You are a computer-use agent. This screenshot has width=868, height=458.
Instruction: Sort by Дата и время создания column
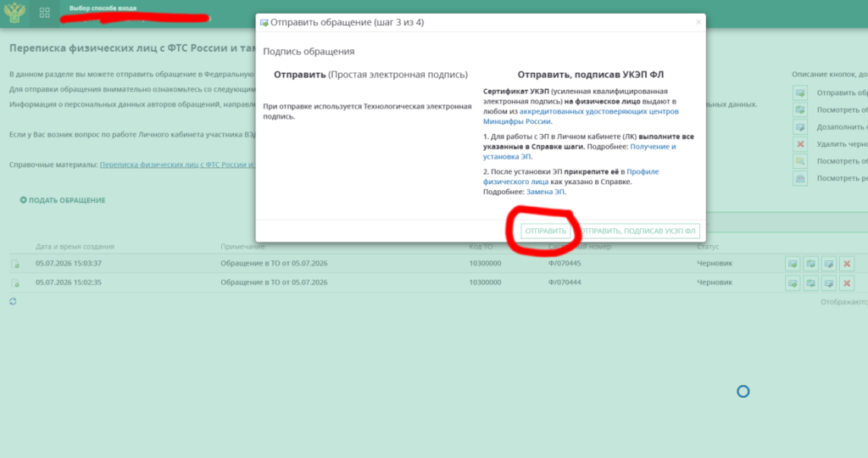(75, 247)
